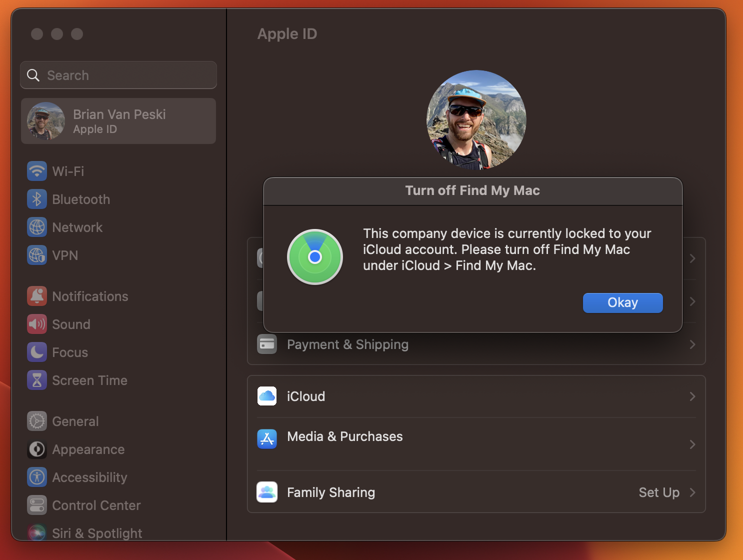Open Appearance settings label

88,449
